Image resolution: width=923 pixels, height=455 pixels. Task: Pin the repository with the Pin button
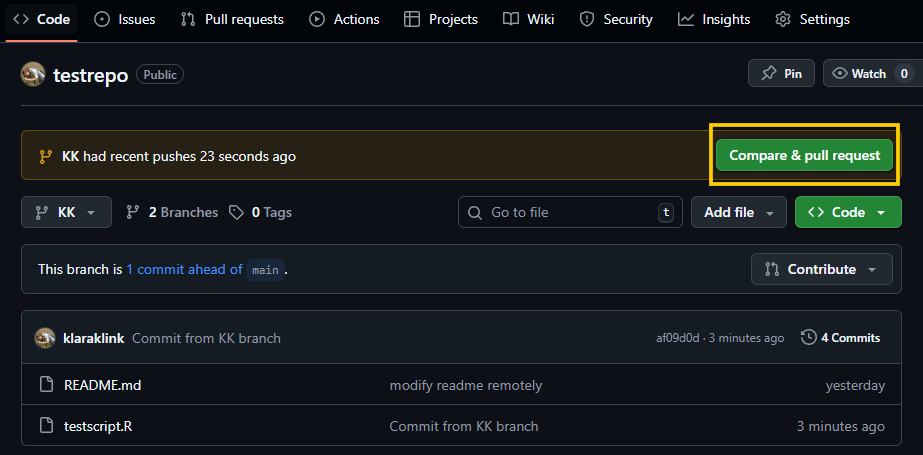pos(781,73)
